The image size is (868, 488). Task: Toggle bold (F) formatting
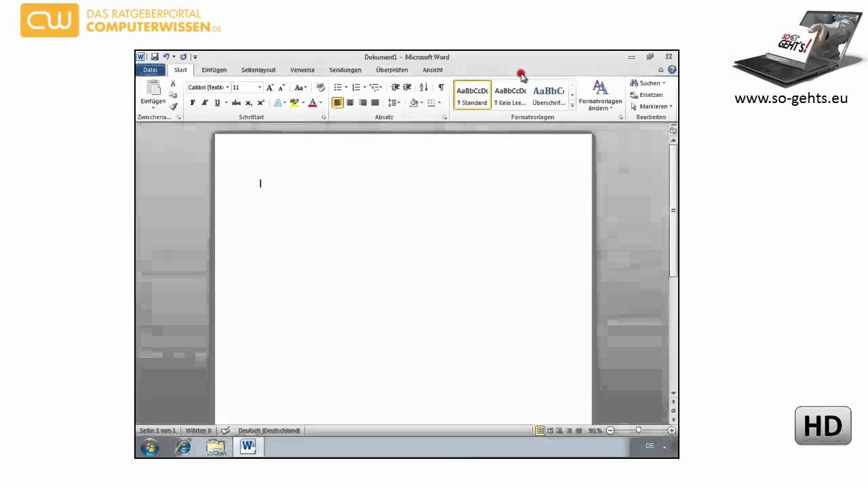pyautogui.click(x=193, y=103)
